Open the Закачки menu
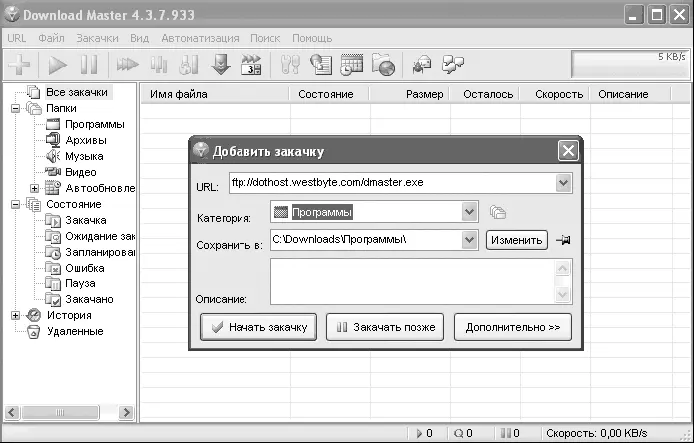 (97, 37)
